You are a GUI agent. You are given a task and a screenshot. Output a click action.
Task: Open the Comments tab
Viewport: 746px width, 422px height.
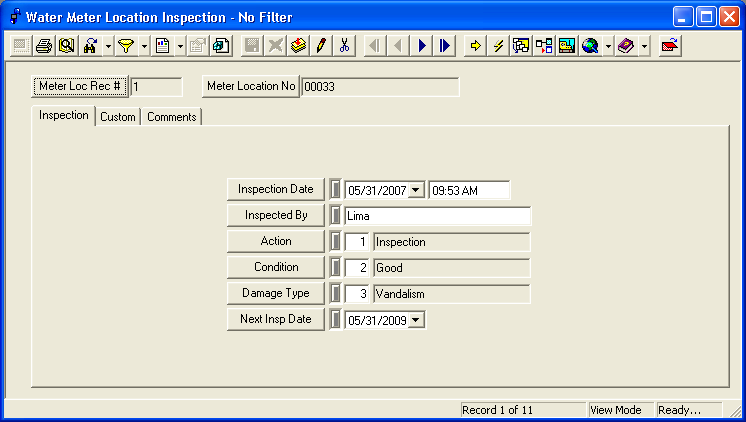coord(171,117)
